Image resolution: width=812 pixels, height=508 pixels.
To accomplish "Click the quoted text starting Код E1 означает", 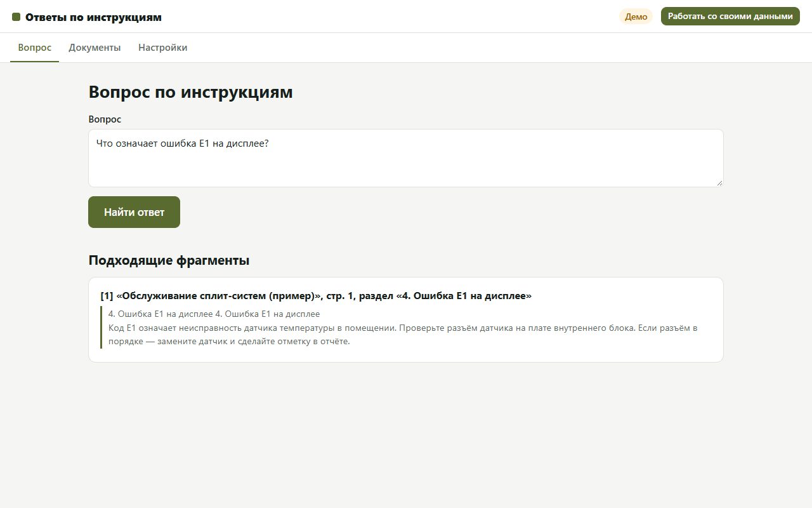I will [x=403, y=335].
